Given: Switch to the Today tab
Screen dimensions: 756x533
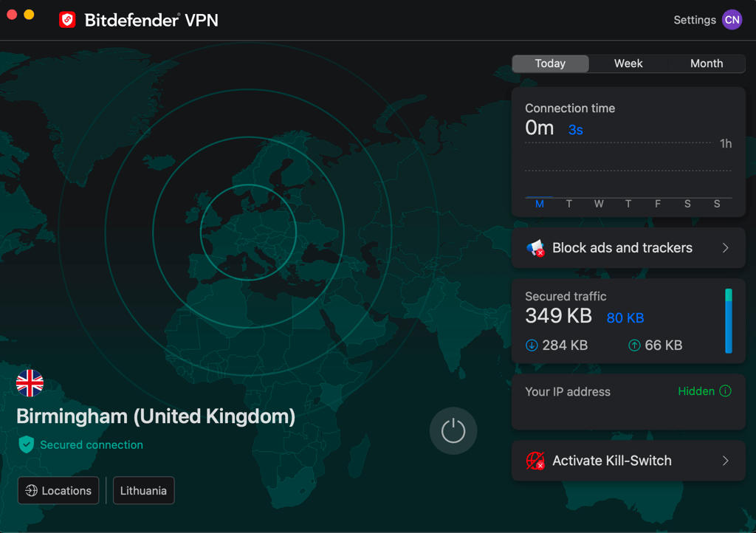Looking at the screenshot, I should [x=550, y=63].
